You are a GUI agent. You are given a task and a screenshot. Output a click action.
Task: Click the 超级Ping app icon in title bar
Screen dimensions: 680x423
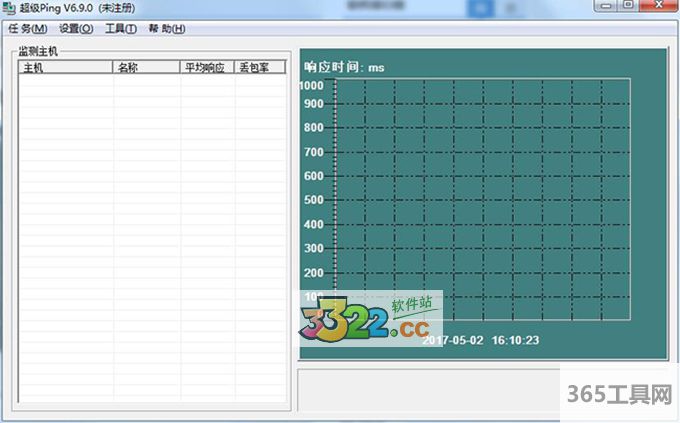[x=10, y=7]
